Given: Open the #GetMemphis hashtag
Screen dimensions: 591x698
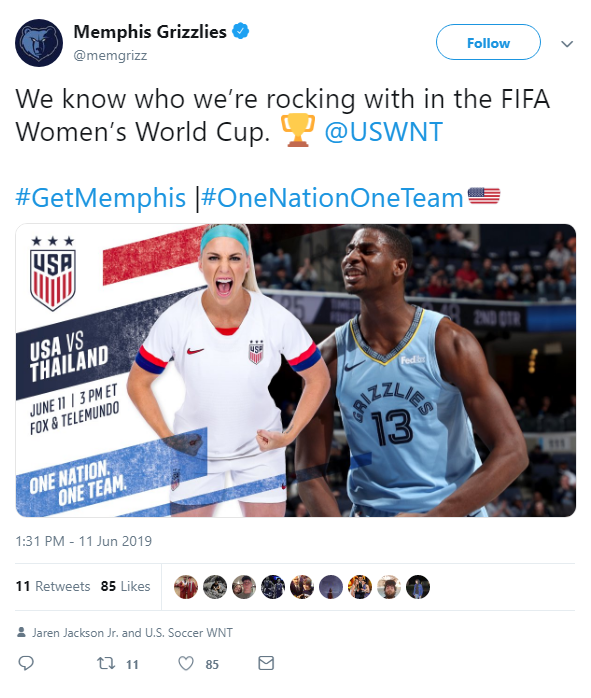Looking at the screenshot, I should tap(101, 197).
